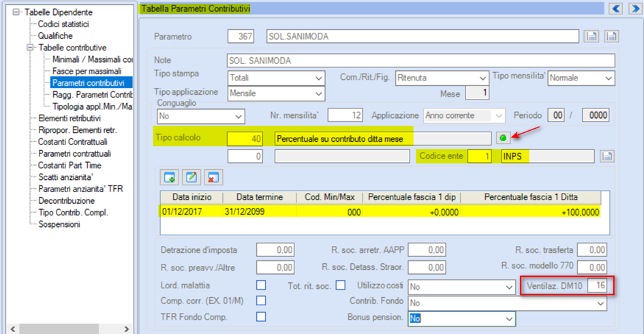Select Costanti Contrattuali tree item

[72, 142]
